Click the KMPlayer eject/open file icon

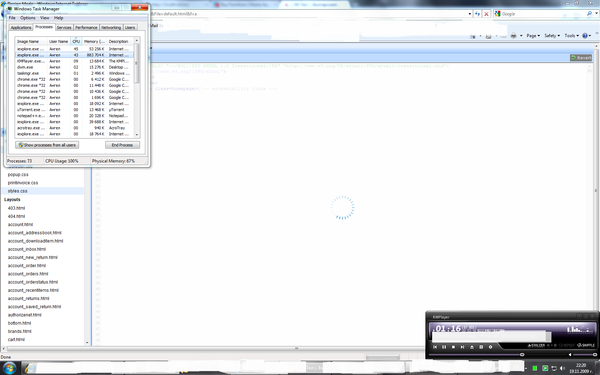[472, 347]
